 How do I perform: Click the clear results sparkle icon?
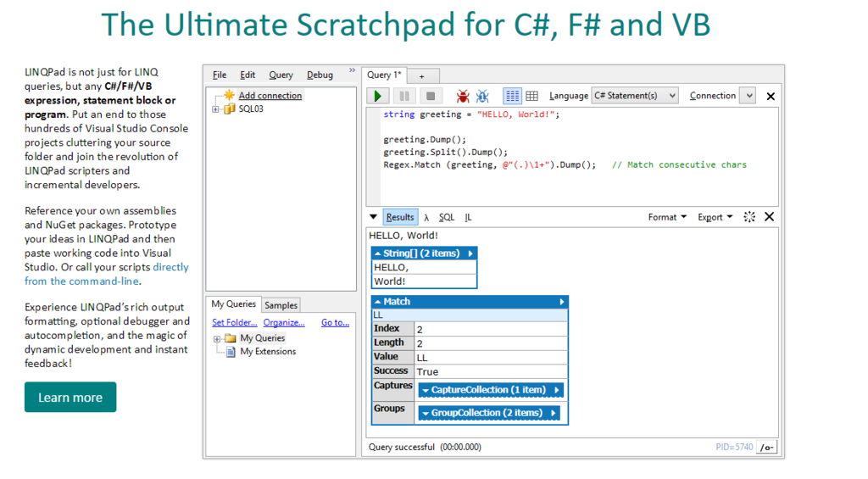pyautogui.click(x=749, y=216)
